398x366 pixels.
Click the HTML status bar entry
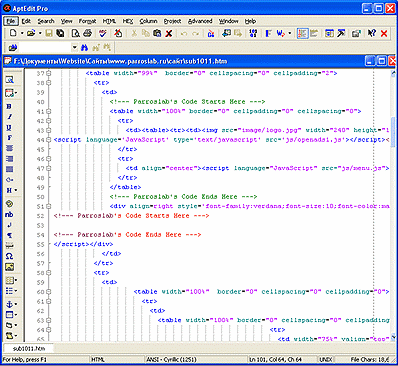point(98,360)
